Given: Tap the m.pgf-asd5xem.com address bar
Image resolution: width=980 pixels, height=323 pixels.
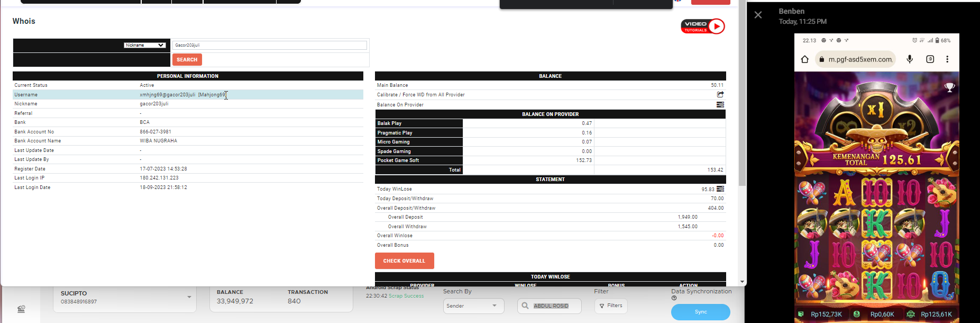Looking at the screenshot, I should click(855, 59).
